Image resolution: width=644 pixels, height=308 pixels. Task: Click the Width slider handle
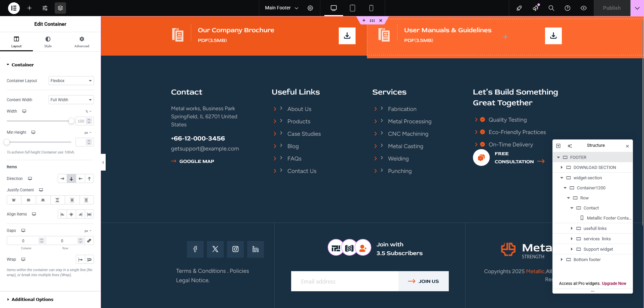point(71,121)
